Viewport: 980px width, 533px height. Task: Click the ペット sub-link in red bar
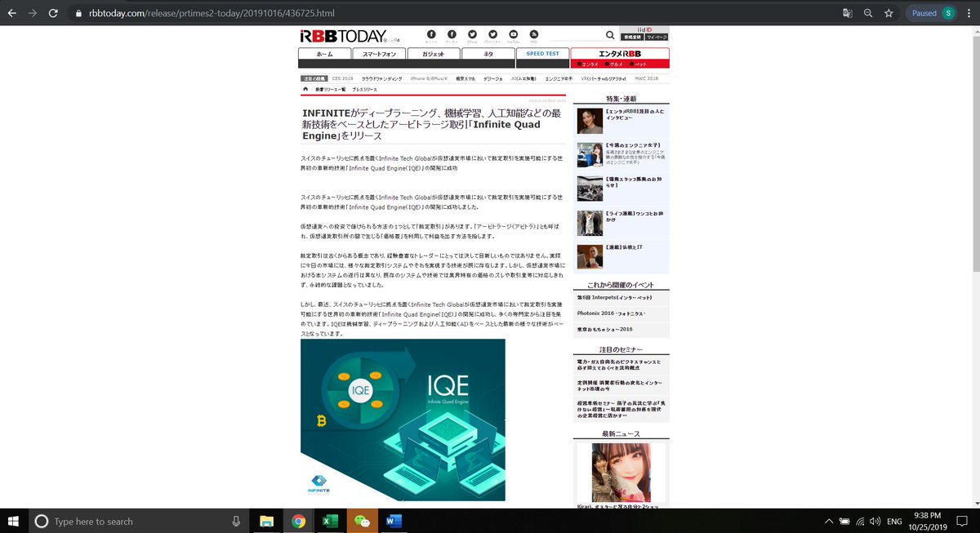(639, 64)
